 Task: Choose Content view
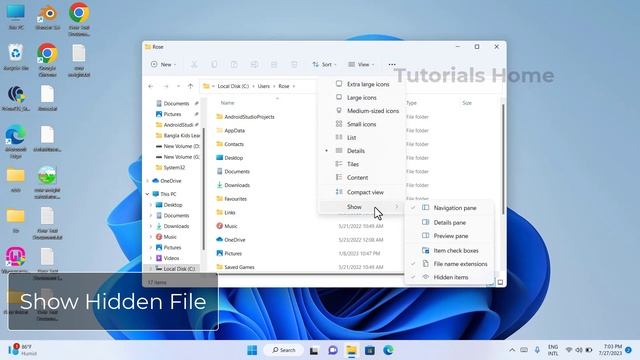point(362,178)
